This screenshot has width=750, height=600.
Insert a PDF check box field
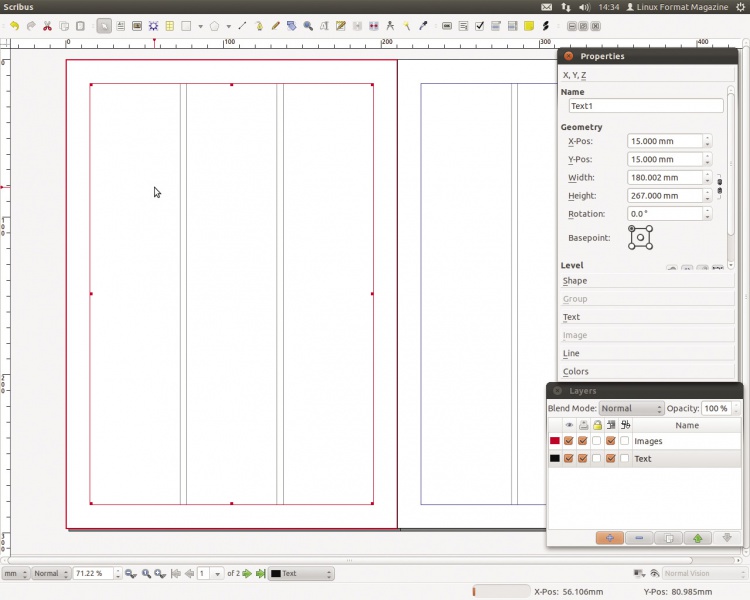(x=480, y=26)
